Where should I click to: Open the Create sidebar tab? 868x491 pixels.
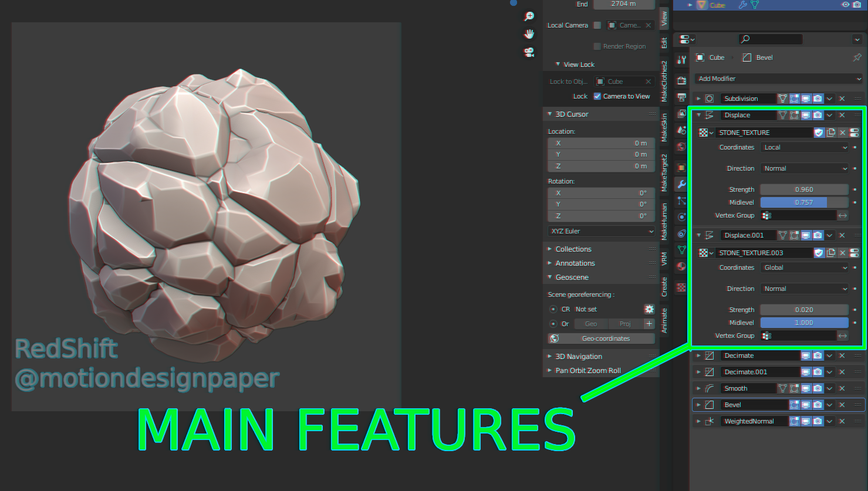pos(664,287)
